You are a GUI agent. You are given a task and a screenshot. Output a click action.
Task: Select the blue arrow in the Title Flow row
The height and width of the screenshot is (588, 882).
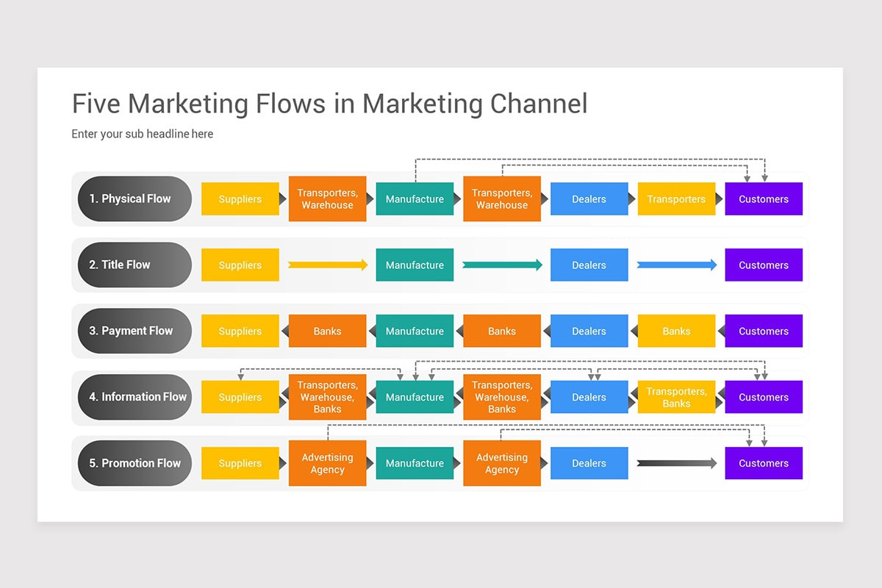tap(677, 265)
